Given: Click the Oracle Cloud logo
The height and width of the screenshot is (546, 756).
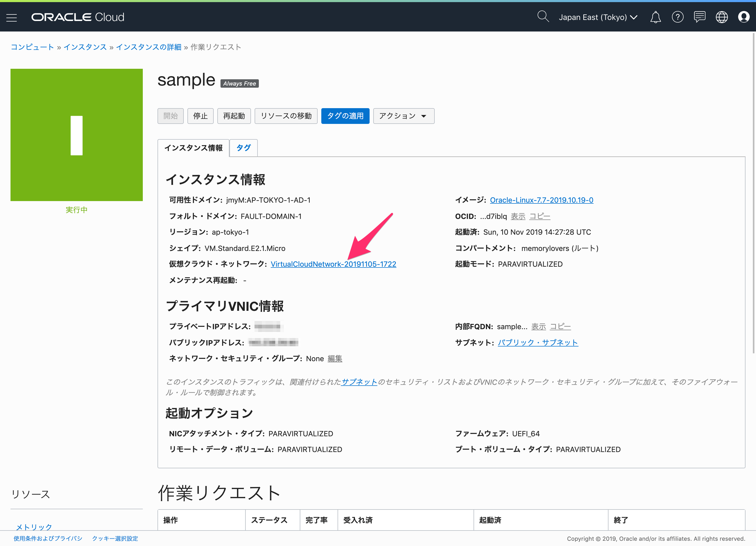Looking at the screenshot, I should pos(78,17).
